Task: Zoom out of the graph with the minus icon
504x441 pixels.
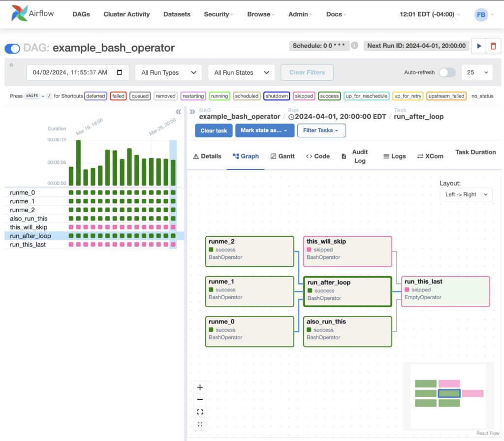Action: click(200, 400)
